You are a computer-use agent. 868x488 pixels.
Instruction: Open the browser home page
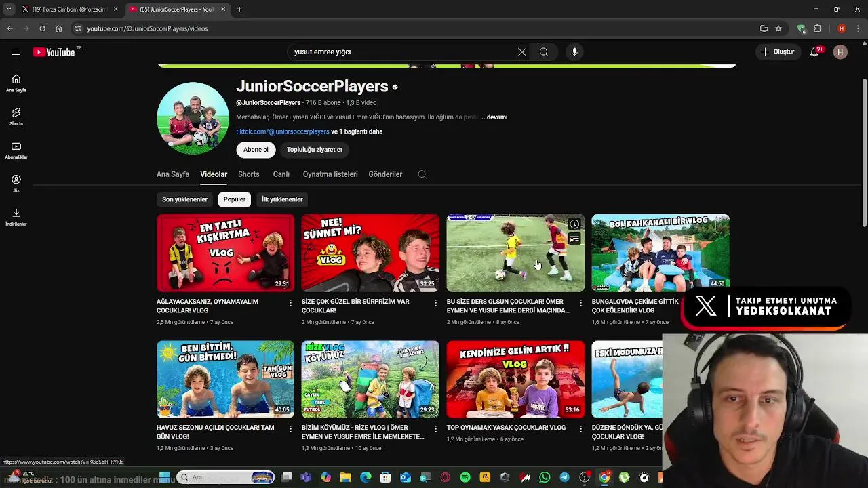(58, 28)
